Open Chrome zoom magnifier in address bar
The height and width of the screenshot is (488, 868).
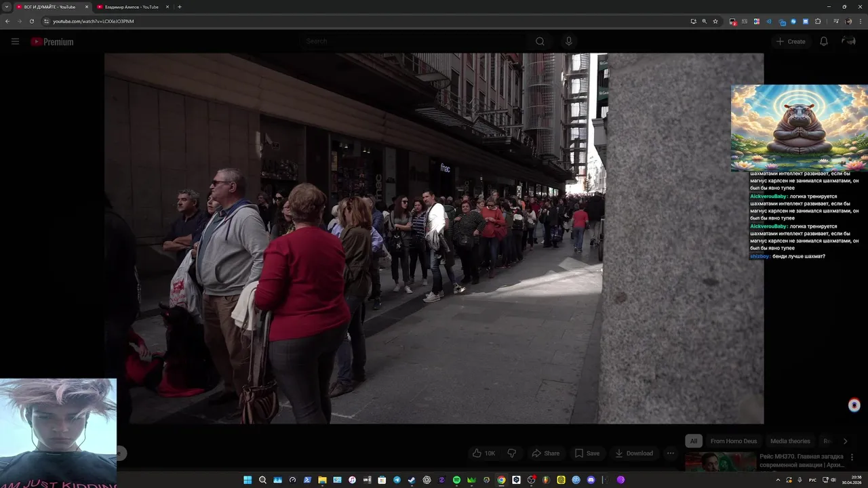[x=704, y=21]
